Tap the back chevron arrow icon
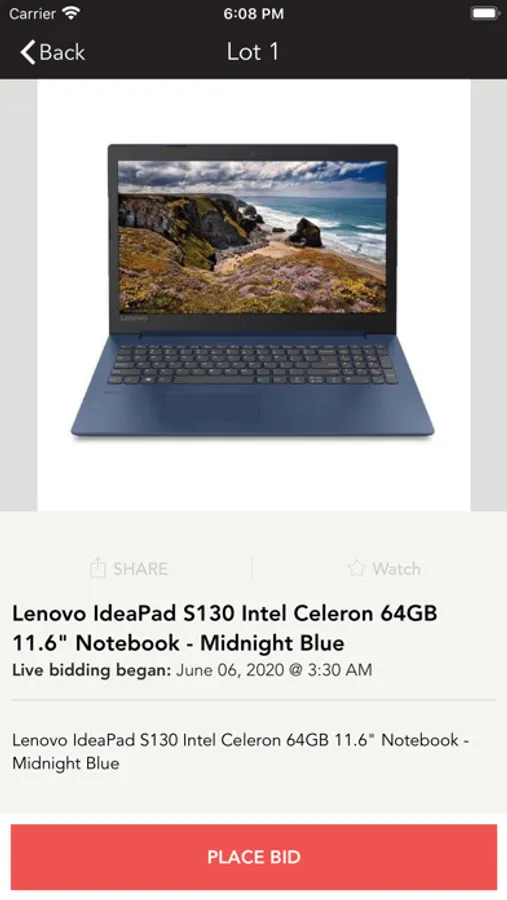Screen dimensions: 507x900 pos(28,52)
